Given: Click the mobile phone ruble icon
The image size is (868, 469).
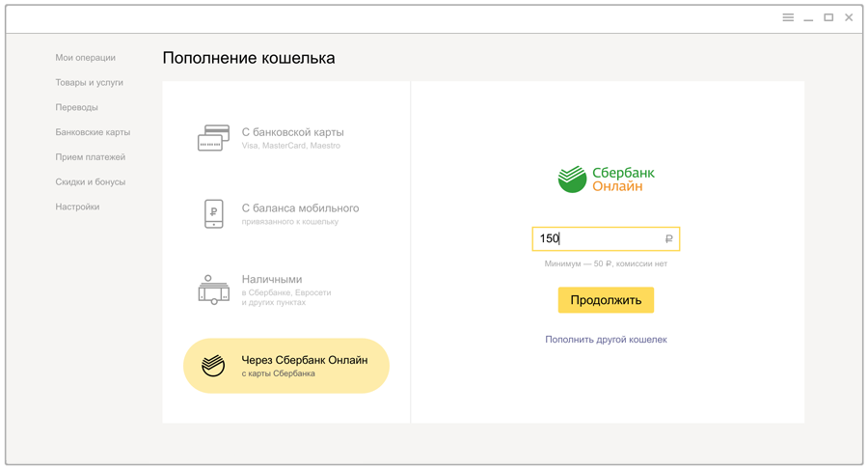Looking at the screenshot, I should click(x=214, y=213).
